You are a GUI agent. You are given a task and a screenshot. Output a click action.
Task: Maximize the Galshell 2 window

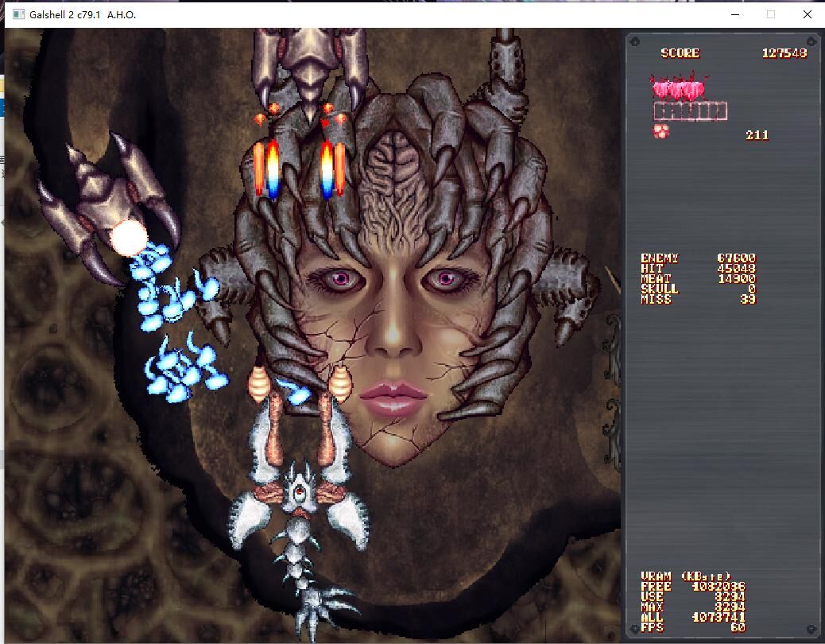[770, 14]
